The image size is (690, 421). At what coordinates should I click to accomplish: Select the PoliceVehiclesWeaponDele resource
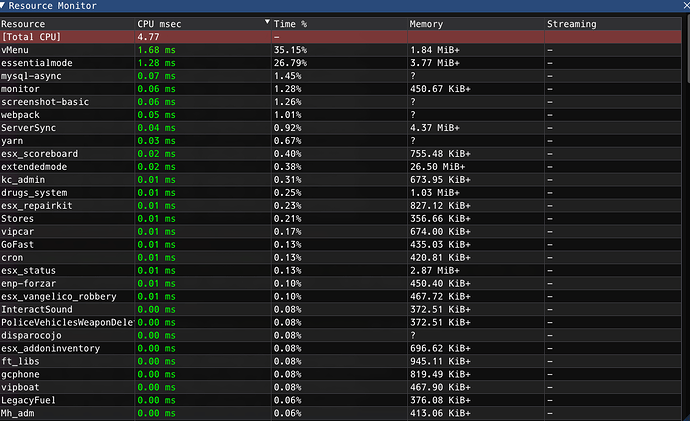(67, 322)
